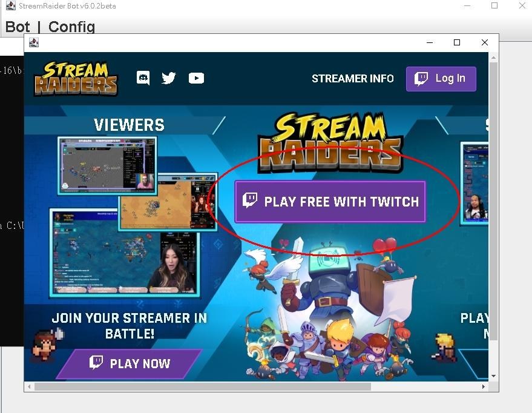Close the StreamRaider Bot main window

click(522, 6)
